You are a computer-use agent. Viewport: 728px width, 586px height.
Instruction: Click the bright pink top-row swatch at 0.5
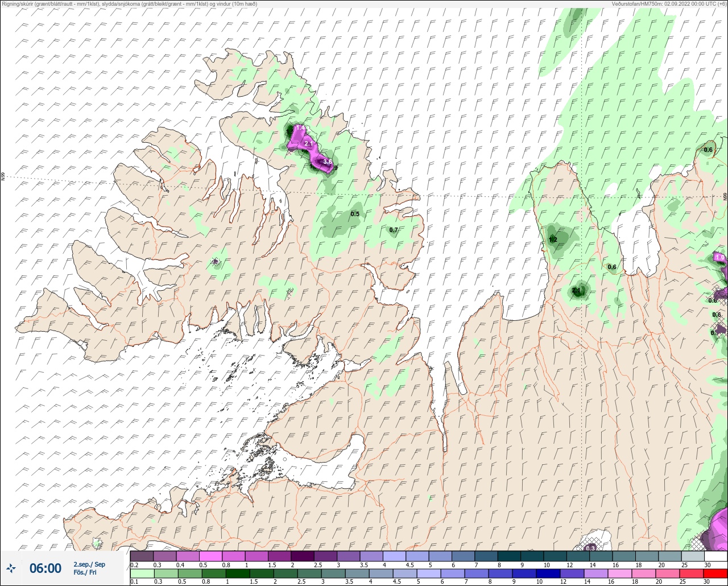[210, 556]
